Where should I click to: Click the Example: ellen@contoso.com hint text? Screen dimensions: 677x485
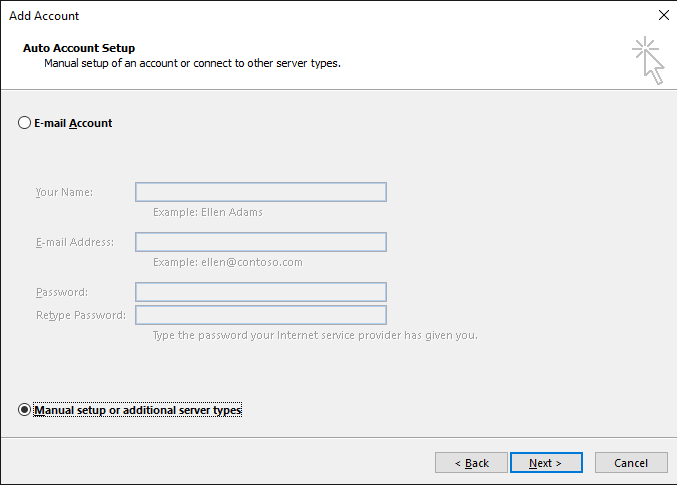pyautogui.click(x=228, y=262)
